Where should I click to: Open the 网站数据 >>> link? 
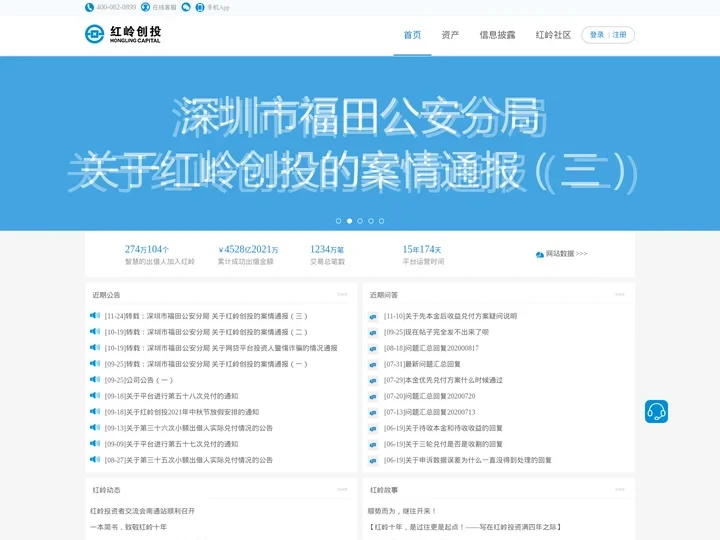pyautogui.click(x=566, y=253)
